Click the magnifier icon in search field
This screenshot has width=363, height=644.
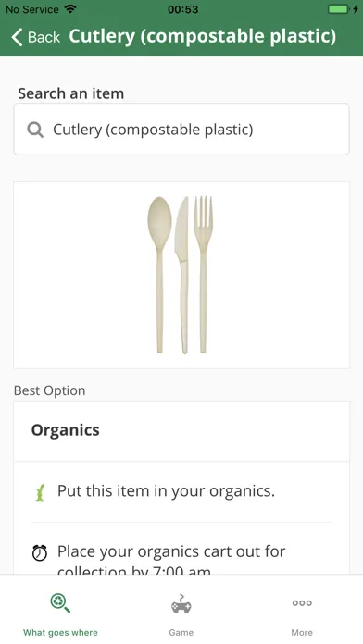(x=35, y=130)
